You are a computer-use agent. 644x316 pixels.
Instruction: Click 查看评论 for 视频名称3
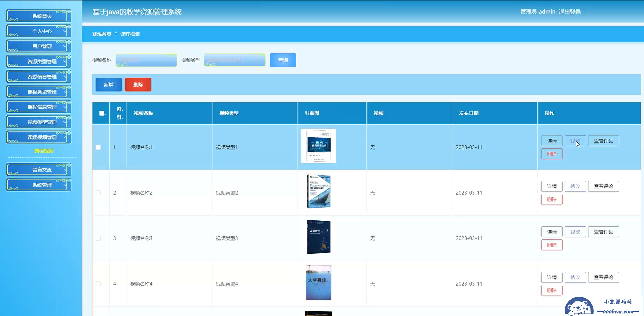coord(603,232)
